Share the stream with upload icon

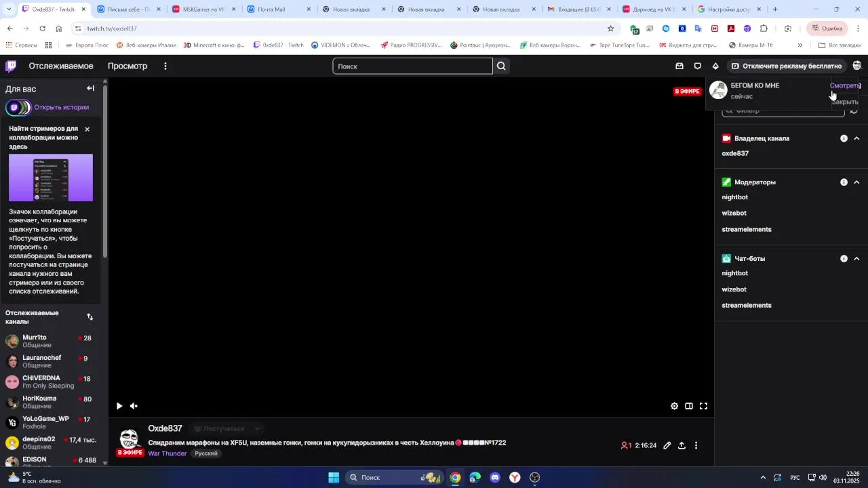pyautogui.click(x=682, y=445)
